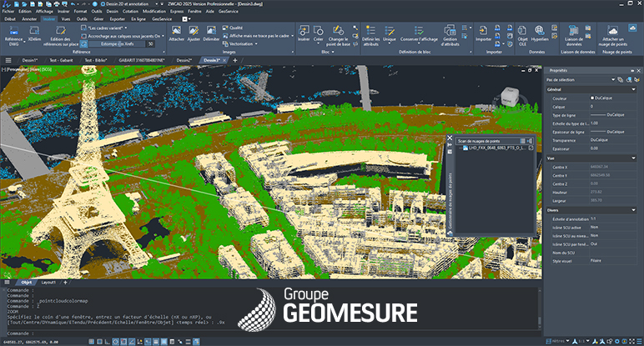The image size is (644, 346).
Task: Click the Référence DWG icon
Action: pos(13,31)
